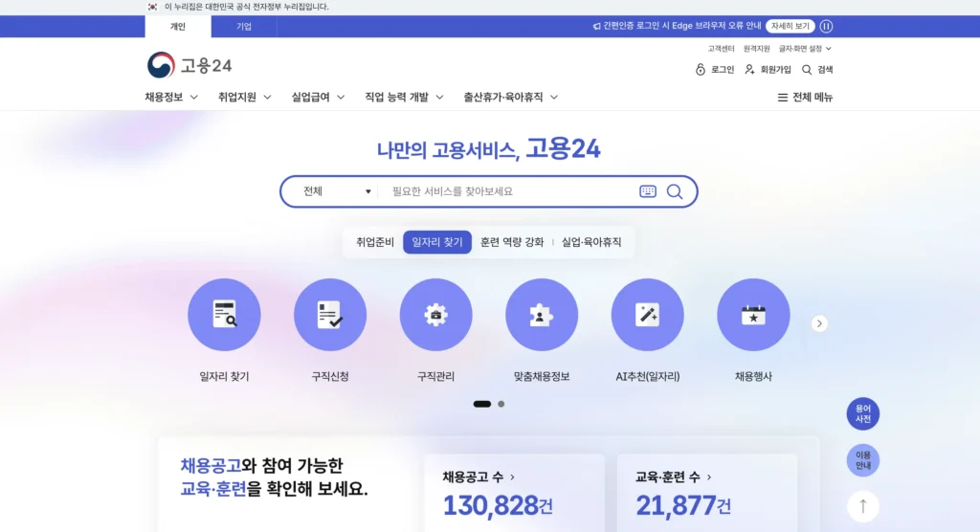The height and width of the screenshot is (532, 980).
Task: Click scroll-to-top arrow button
Action: pos(863,506)
